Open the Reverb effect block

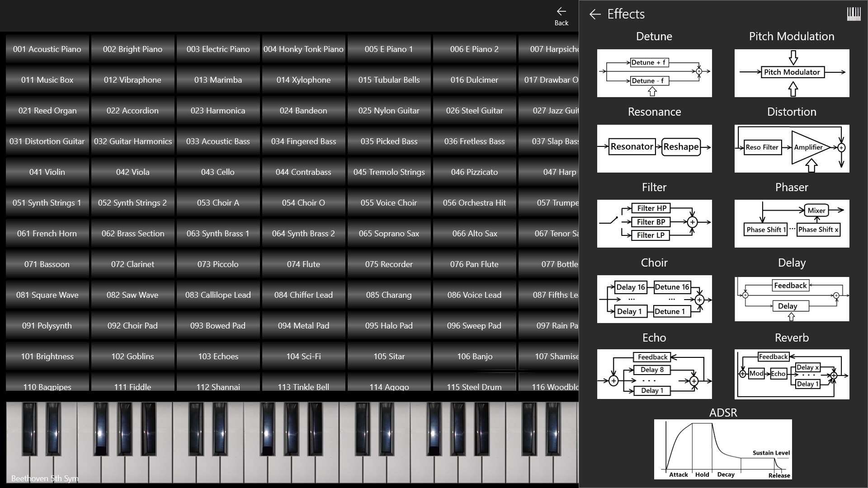[792, 374]
